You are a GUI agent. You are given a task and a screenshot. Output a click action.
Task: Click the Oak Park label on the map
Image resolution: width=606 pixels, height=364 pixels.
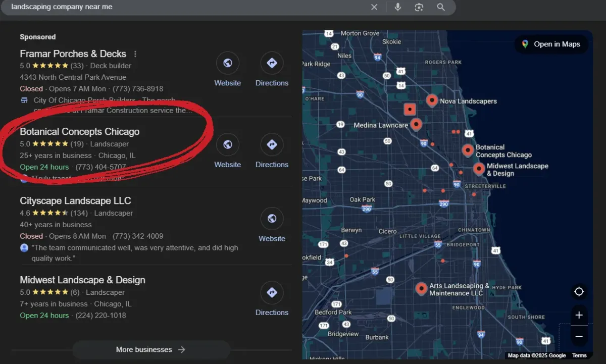click(363, 199)
